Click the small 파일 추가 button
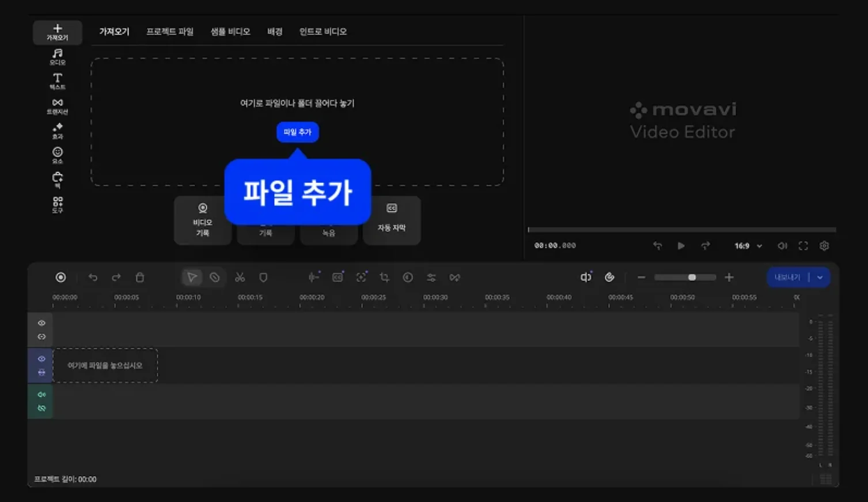Image resolution: width=868 pixels, height=502 pixels. click(x=297, y=132)
